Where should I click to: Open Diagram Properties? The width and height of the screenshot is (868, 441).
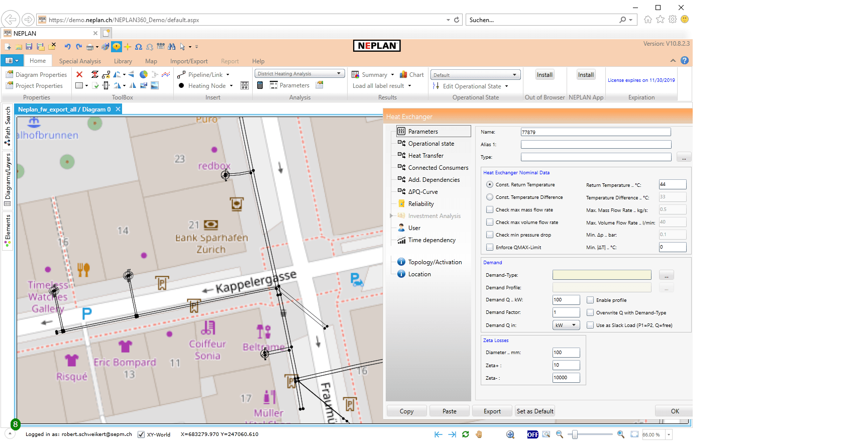36,74
